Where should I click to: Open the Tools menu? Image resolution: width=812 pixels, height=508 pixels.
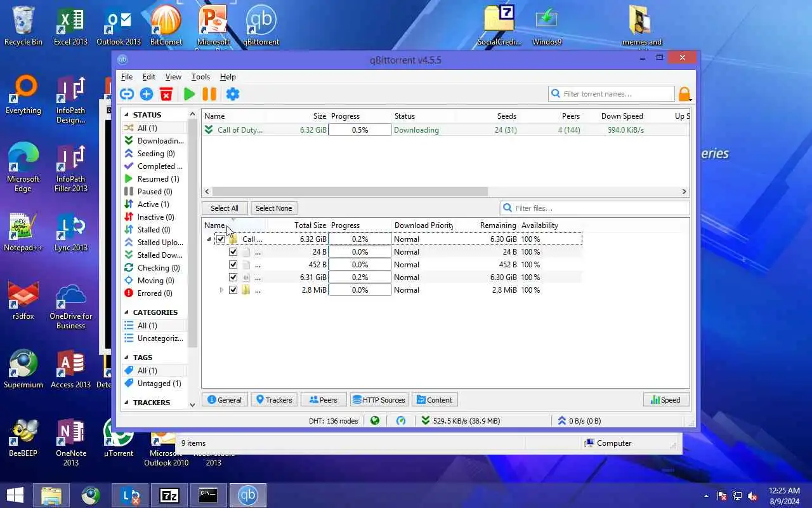click(x=200, y=77)
